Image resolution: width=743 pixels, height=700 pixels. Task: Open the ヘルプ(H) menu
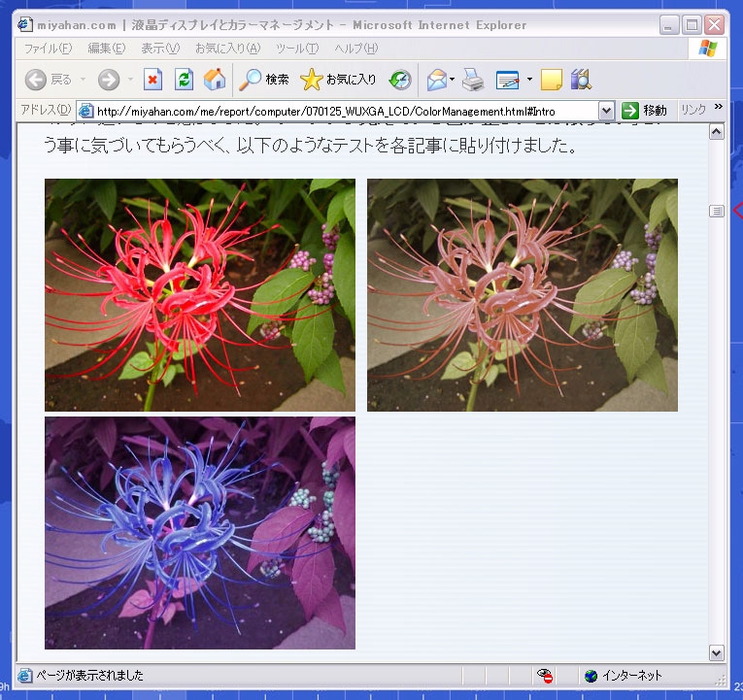[356, 49]
